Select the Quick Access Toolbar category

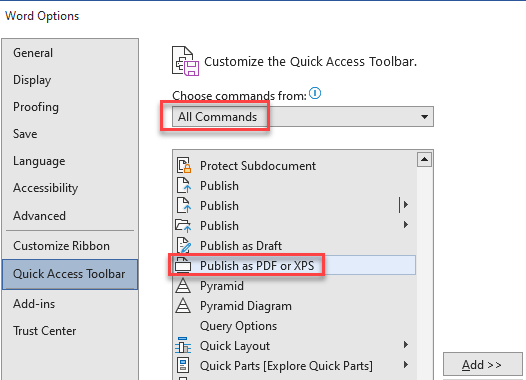(70, 274)
